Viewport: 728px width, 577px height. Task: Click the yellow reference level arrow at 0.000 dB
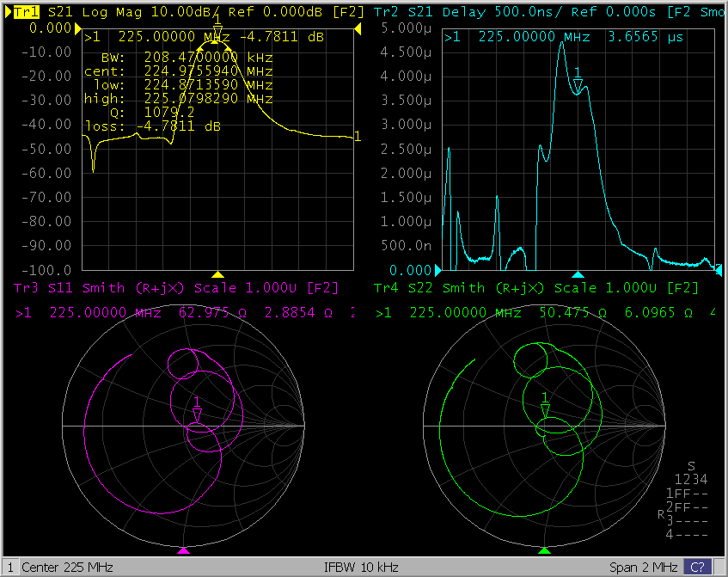(x=77, y=29)
